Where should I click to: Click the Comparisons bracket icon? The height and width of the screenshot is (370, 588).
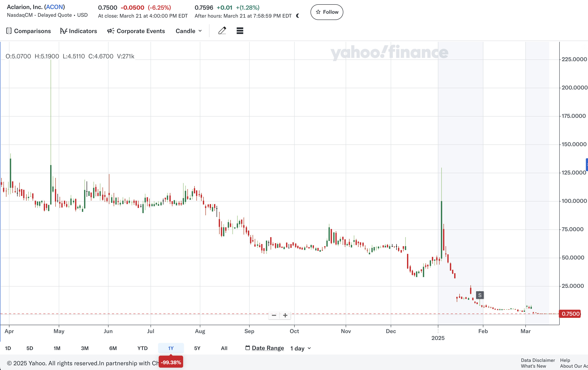(x=9, y=31)
